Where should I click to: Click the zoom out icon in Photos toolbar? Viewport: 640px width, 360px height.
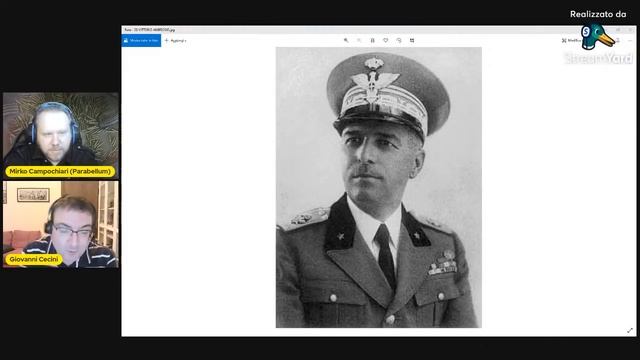pos(359,40)
